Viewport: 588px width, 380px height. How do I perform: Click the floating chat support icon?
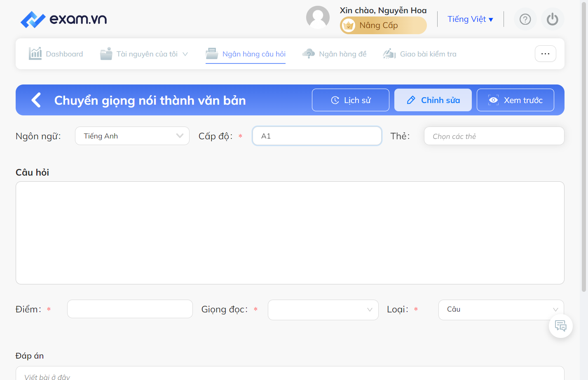[x=561, y=326]
